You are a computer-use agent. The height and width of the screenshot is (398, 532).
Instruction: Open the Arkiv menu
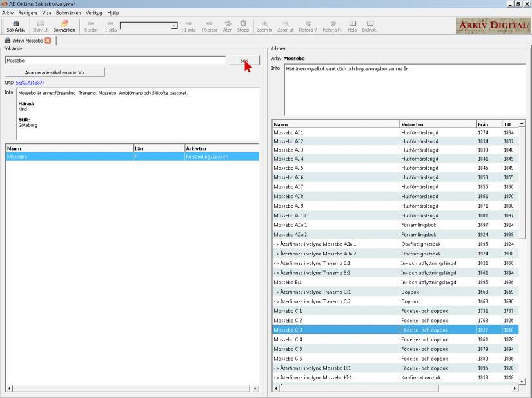[x=8, y=13]
